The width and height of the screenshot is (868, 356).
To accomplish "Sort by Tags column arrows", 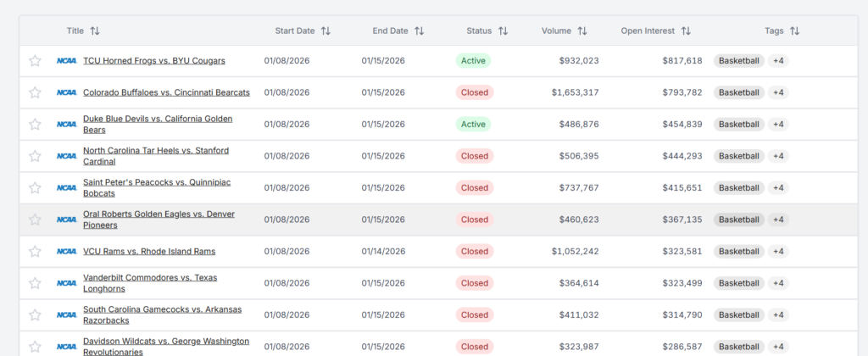I will coord(794,31).
